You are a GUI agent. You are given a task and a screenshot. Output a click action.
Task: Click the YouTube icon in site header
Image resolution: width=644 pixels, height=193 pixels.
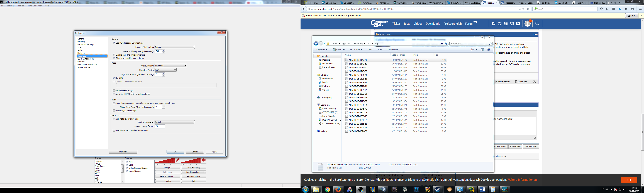click(512, 24)
